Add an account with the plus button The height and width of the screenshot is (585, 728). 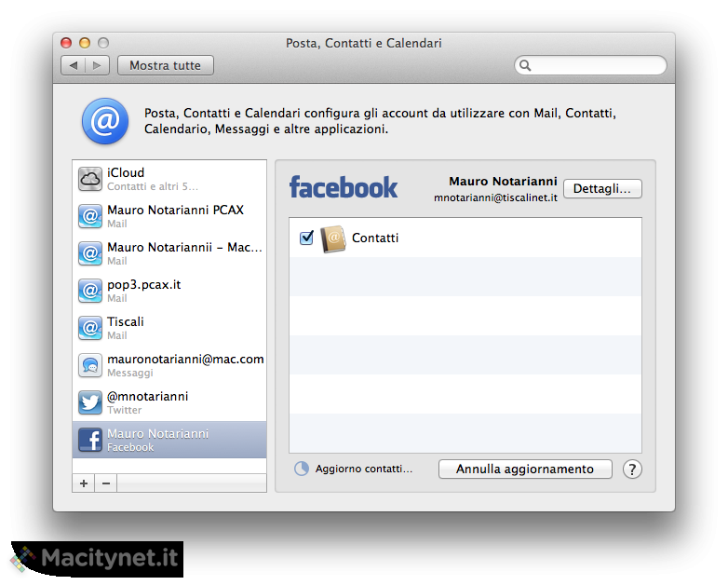(x=84, y=483)
